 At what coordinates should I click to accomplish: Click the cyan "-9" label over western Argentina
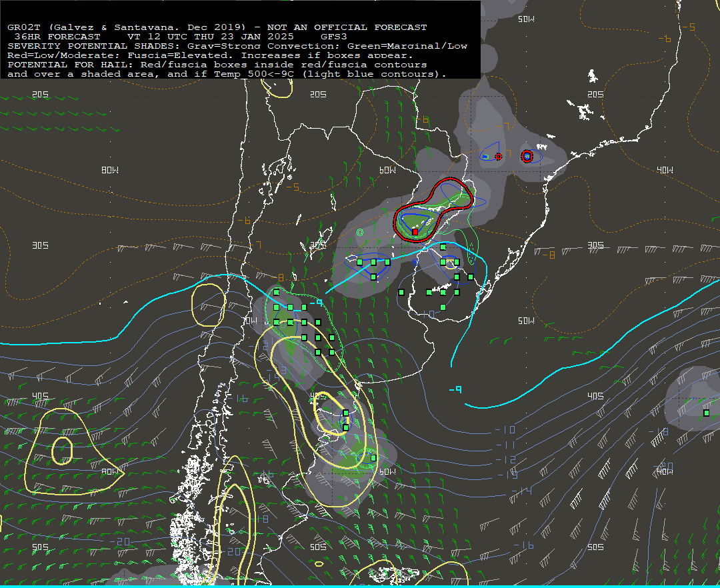point(316,303)
